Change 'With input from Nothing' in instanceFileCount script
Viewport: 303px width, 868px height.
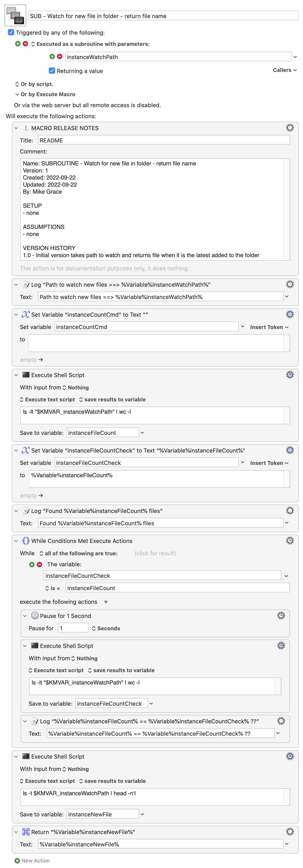click(x=75, y=387)
